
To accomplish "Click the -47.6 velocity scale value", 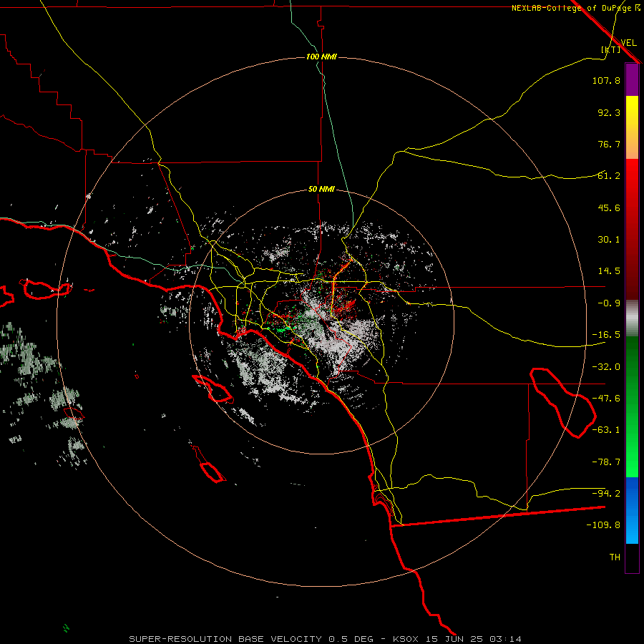I will click(x=606, y=399).
